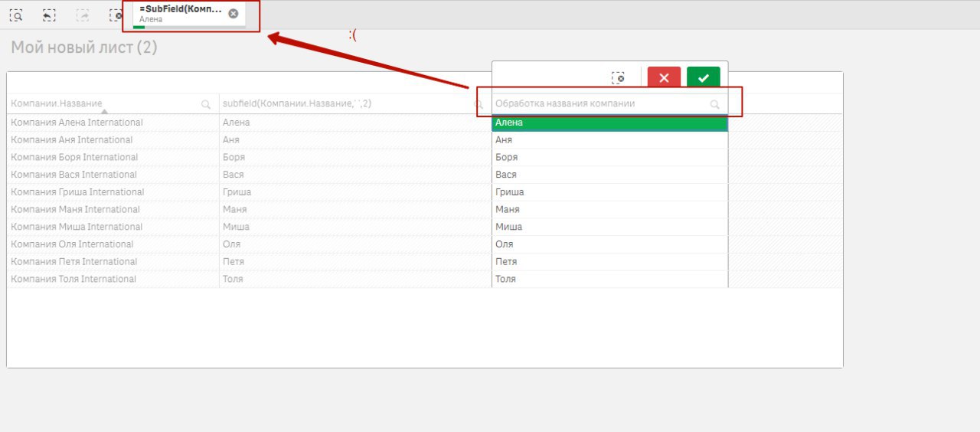Screen dimensions: 980x432
Task: Clear selection icon in list popup
Action: 619,78
